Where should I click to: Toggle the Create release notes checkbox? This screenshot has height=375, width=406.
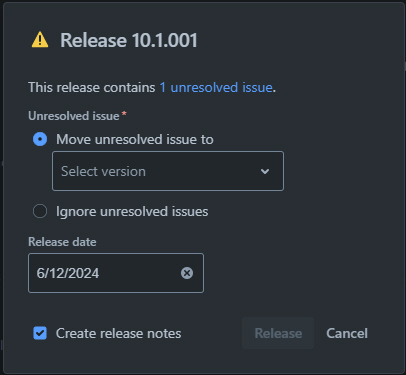[40, 333]
